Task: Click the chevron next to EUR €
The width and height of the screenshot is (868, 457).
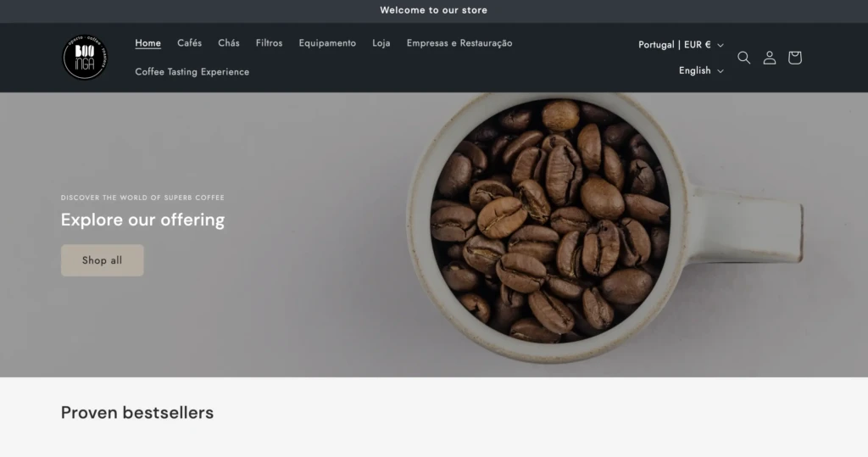Action: click(721, 46)
